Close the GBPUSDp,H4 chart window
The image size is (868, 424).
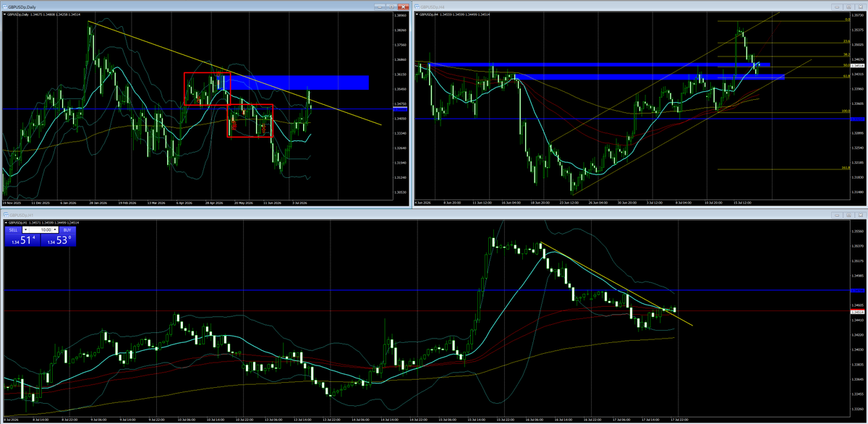(x=861, y=7)
